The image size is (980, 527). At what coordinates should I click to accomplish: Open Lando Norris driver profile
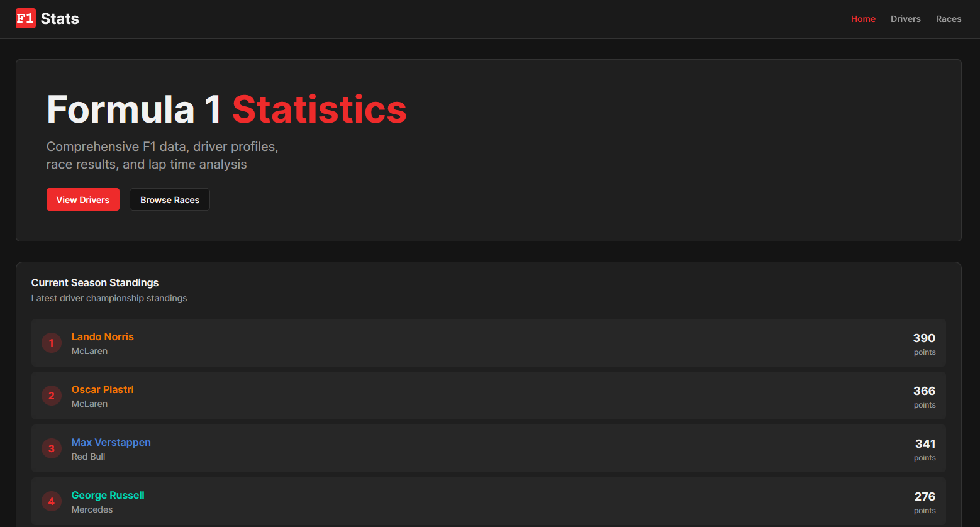[103, 336]
